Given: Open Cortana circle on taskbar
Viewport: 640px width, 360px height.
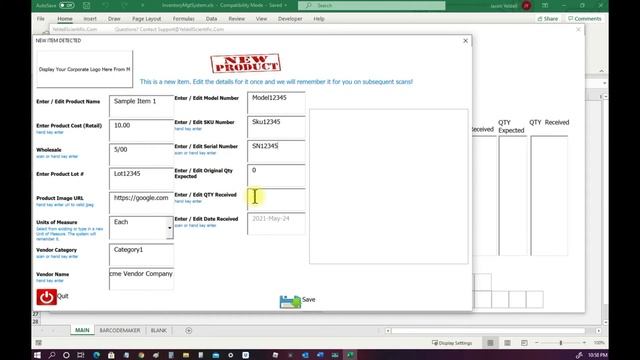Looking at the screenshot, I should coord(66,355).
